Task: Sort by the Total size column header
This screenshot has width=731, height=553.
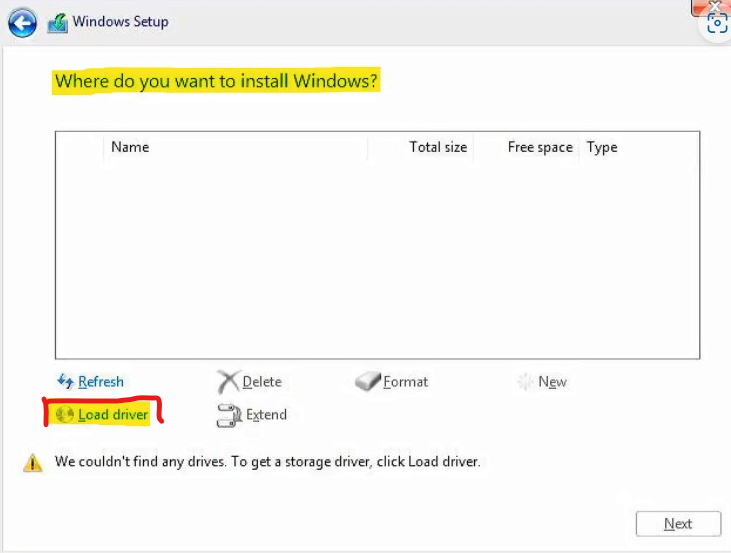Action: (x=438, y=147)
